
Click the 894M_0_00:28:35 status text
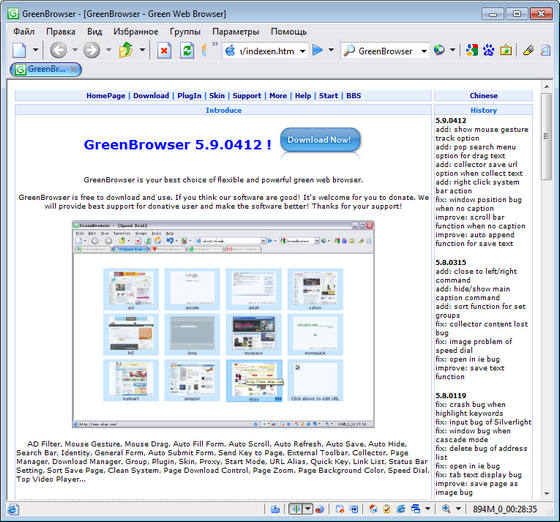pos(505,509)
